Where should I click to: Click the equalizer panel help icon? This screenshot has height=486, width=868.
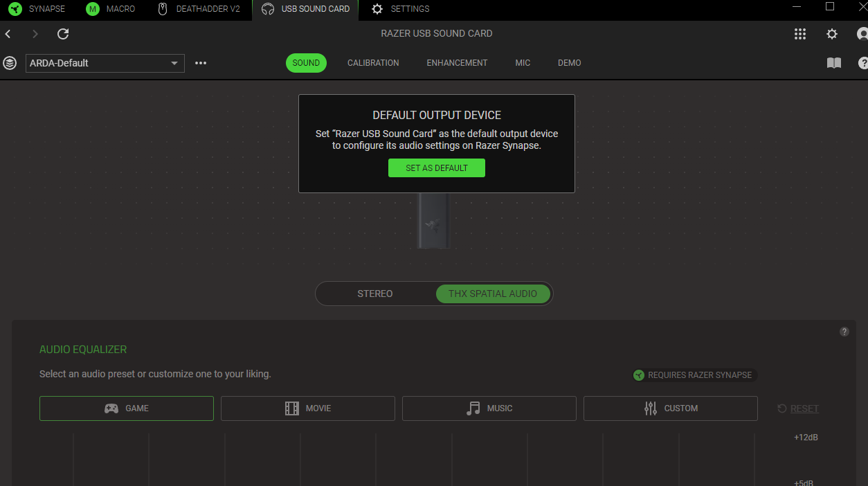pyautogui.click(x=844, y=332)
